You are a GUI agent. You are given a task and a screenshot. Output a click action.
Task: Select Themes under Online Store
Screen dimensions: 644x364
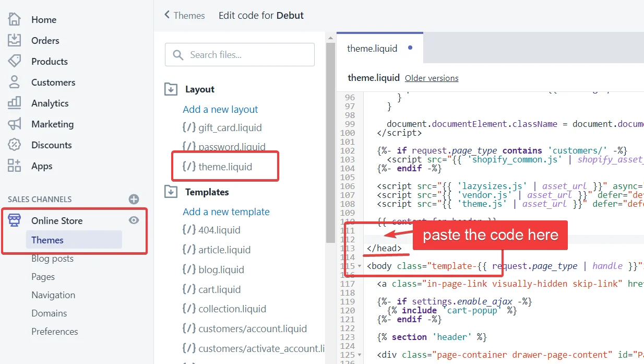(47, 240)
